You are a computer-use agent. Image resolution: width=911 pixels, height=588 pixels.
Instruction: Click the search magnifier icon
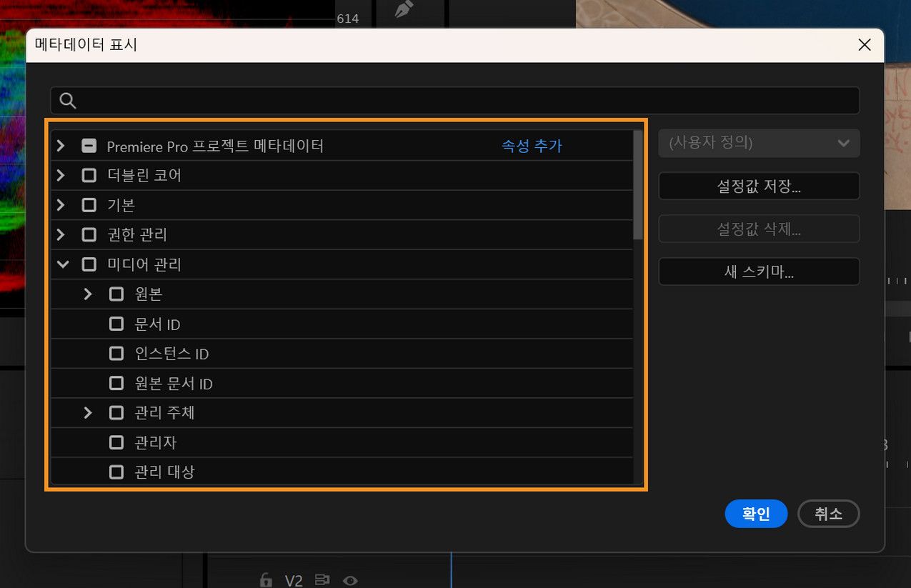(x=67, y=100)
